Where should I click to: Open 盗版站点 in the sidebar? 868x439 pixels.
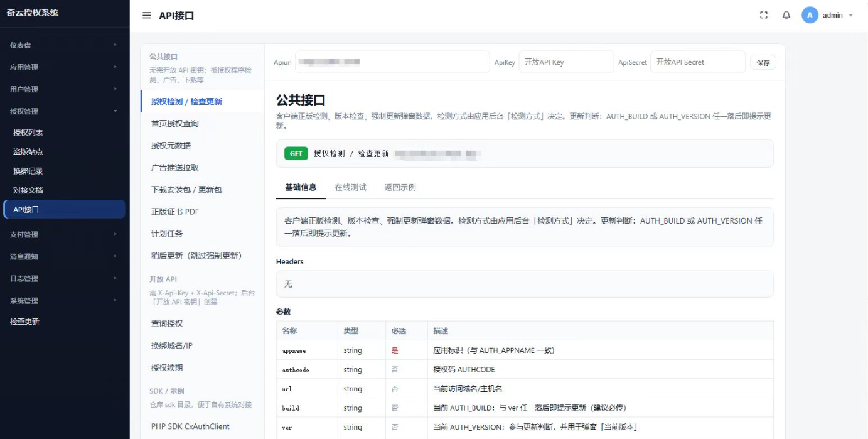click(65, 151)
